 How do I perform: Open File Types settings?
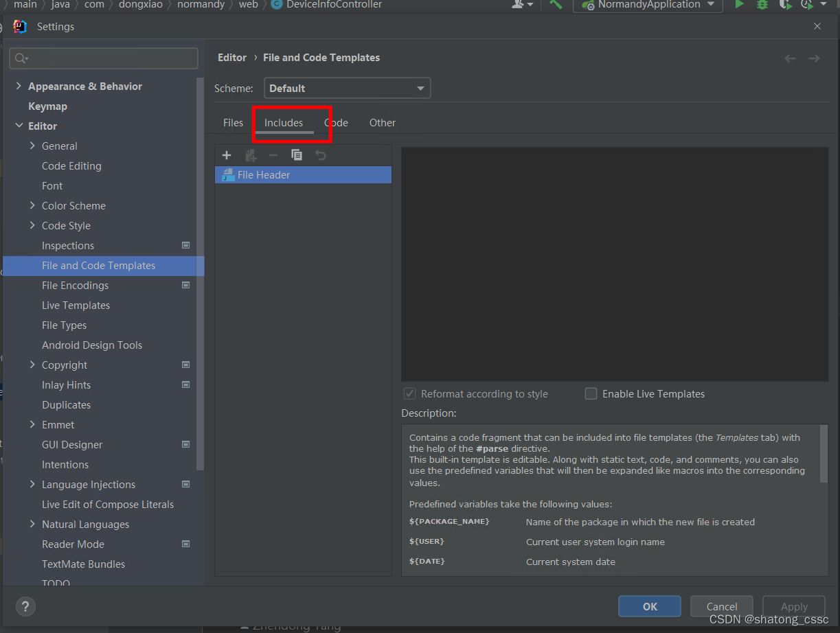click(x=64, y=325)
